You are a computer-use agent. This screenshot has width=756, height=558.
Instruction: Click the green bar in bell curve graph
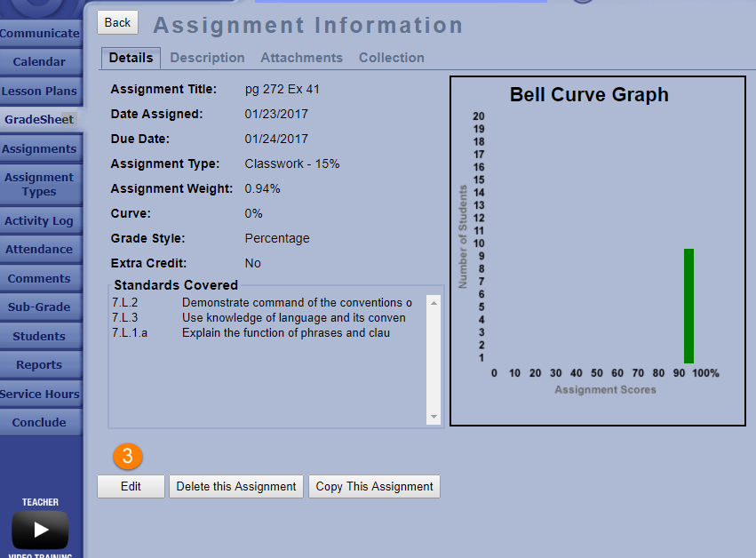point(688,306)
